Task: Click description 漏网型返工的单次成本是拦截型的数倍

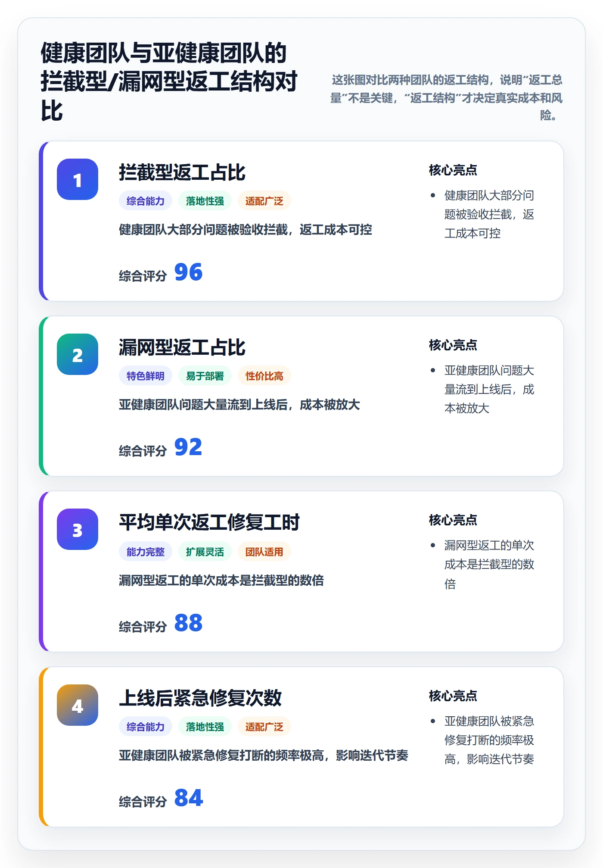Action: (x=221, y=581)
